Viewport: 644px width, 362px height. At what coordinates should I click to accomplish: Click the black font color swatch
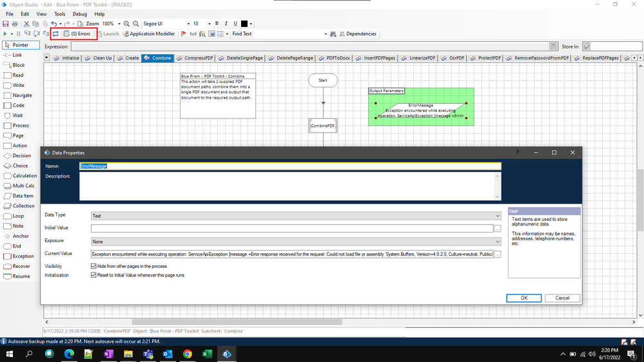244,24
